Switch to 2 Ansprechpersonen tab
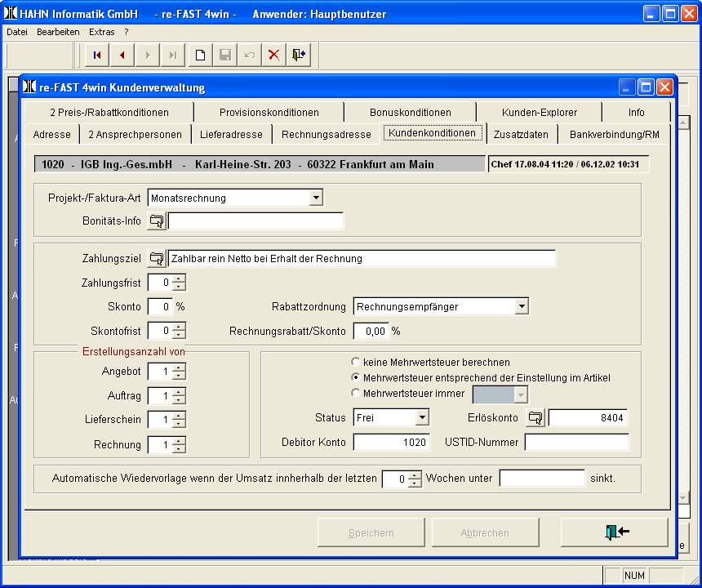 tap(136, 135)
